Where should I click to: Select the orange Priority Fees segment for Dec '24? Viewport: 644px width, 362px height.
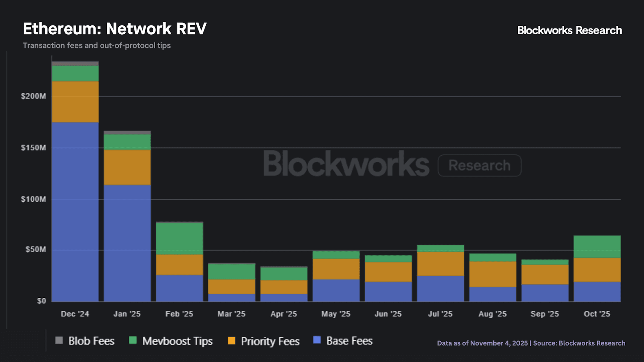pos(75,102)
